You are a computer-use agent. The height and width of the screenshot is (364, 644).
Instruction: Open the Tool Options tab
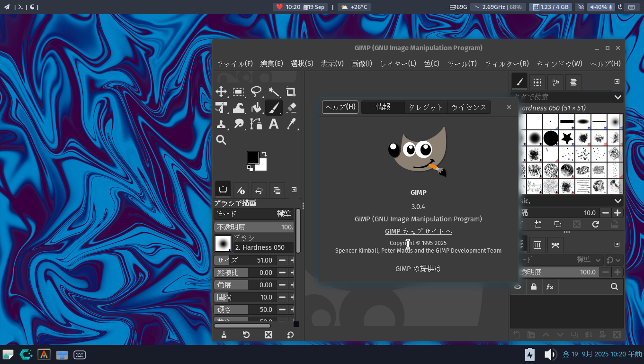click(x=223, y=190)
